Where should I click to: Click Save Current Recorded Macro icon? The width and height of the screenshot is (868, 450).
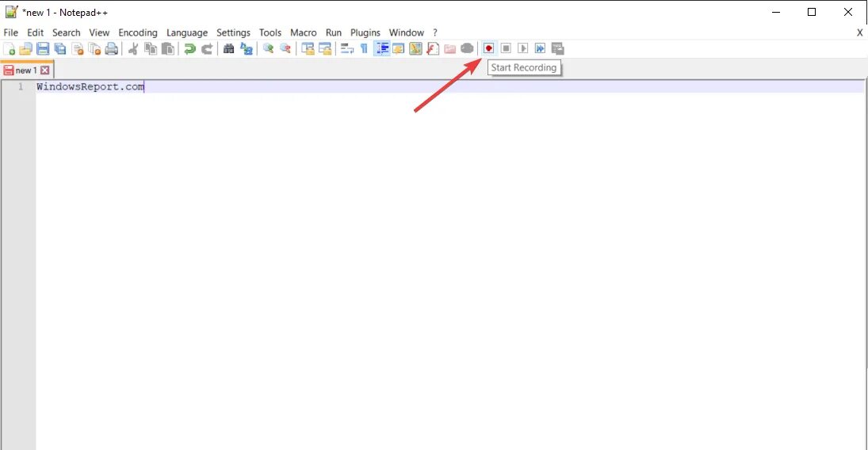click(x=558, y=48)
